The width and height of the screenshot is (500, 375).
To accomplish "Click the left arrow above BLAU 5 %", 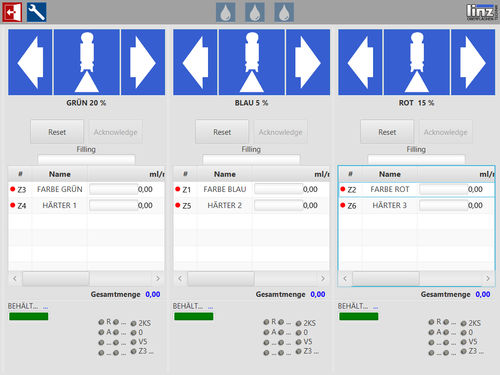I will pos(195,62).
